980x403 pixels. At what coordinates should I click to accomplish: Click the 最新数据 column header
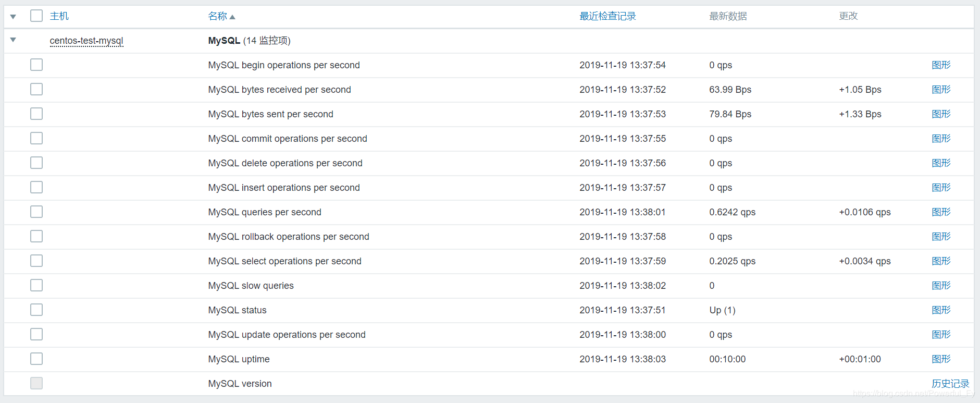(x=728, y=16)
